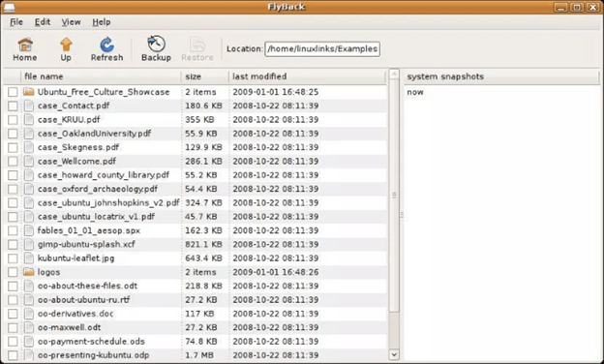Click file icon of oo-about-these-files.odt
The image size is (604, 364).
[28, 287]
